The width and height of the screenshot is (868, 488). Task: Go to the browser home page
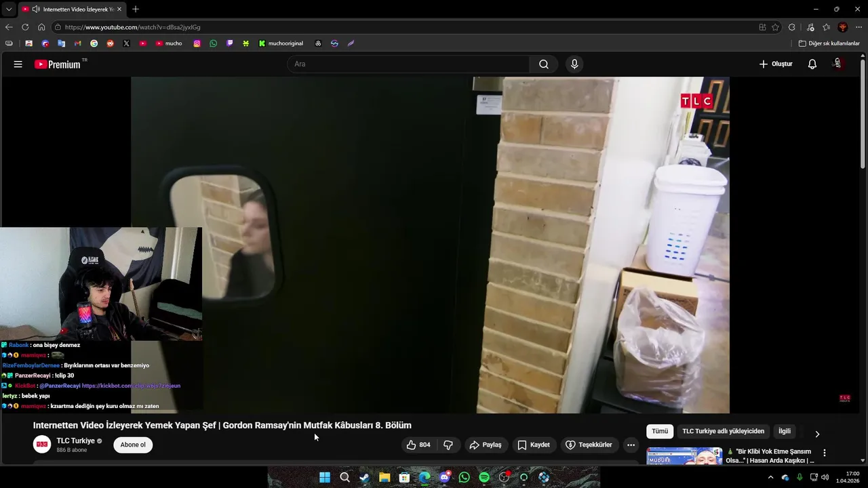pos(41,27)
